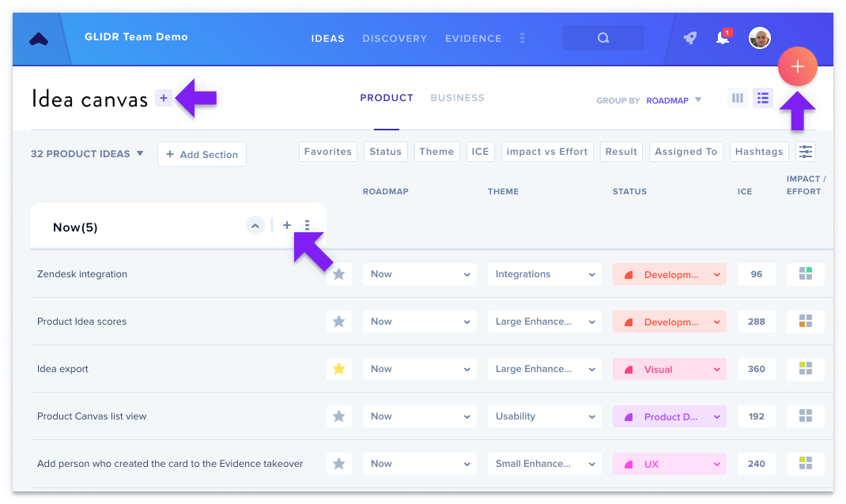Toggle the Result column chip

click(x=621, y=152)
